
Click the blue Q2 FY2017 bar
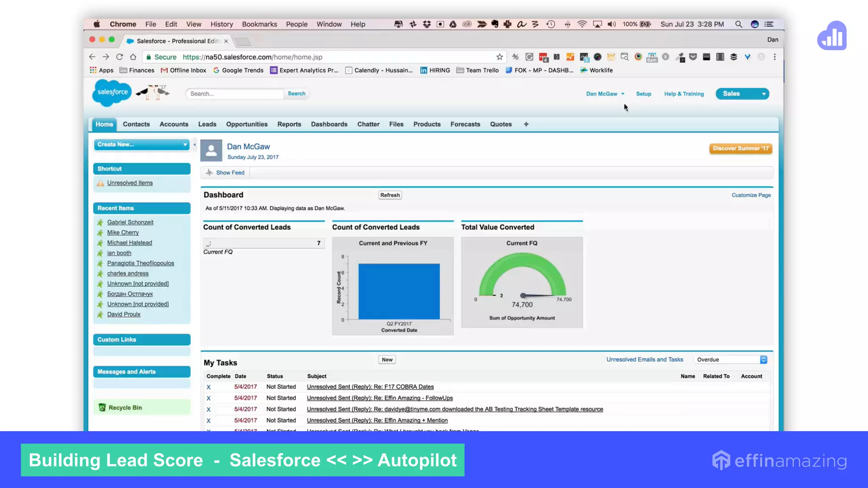click(399, 291)
